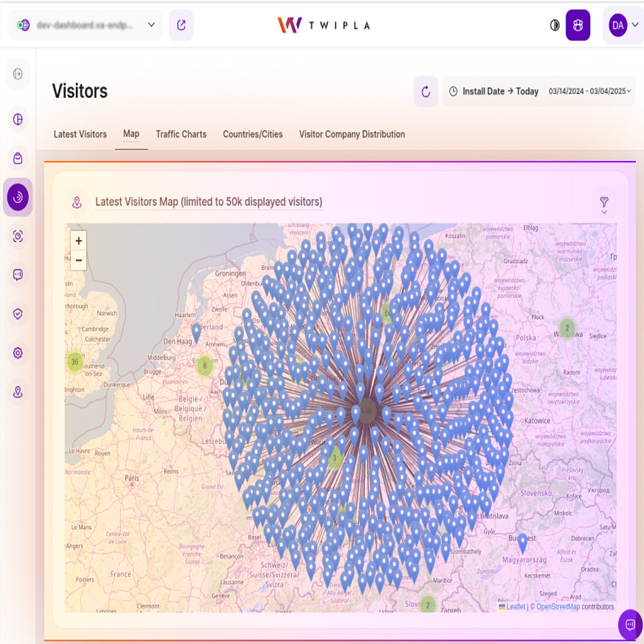Toggle dark mode with the contrast icon
Image resolution: width=644 pixels, height=644 pixels.
[x=554, y=25]
